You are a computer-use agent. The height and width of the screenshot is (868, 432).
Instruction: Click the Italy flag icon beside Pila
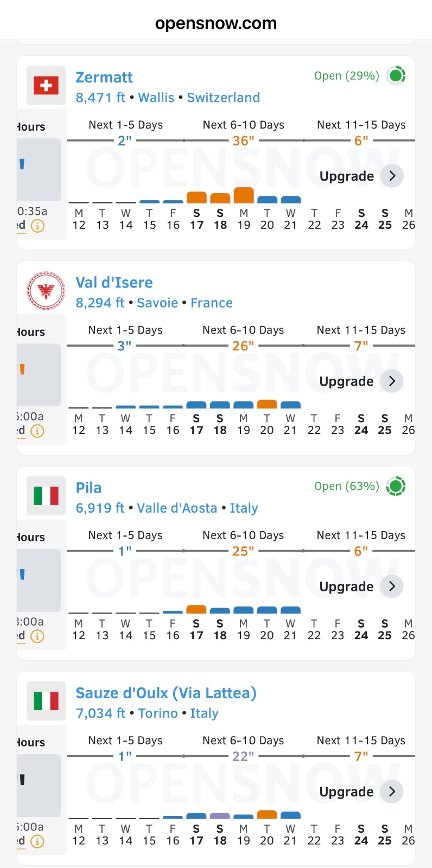(x=46, y=496)
